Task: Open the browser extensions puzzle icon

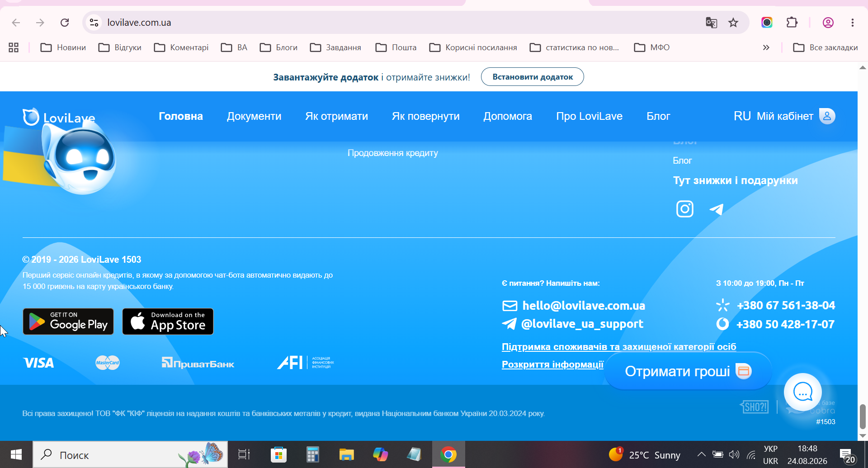Action: [x=792, y=23]
